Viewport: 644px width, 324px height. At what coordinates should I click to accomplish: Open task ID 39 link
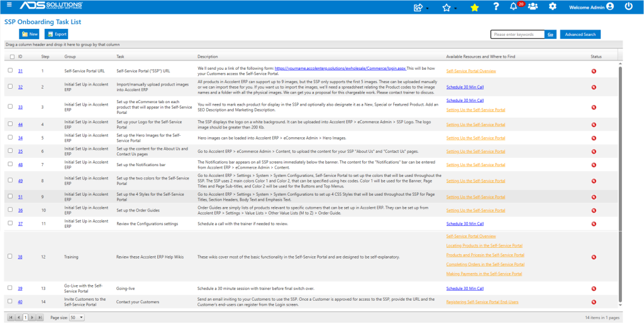click(x=20, y=289)
